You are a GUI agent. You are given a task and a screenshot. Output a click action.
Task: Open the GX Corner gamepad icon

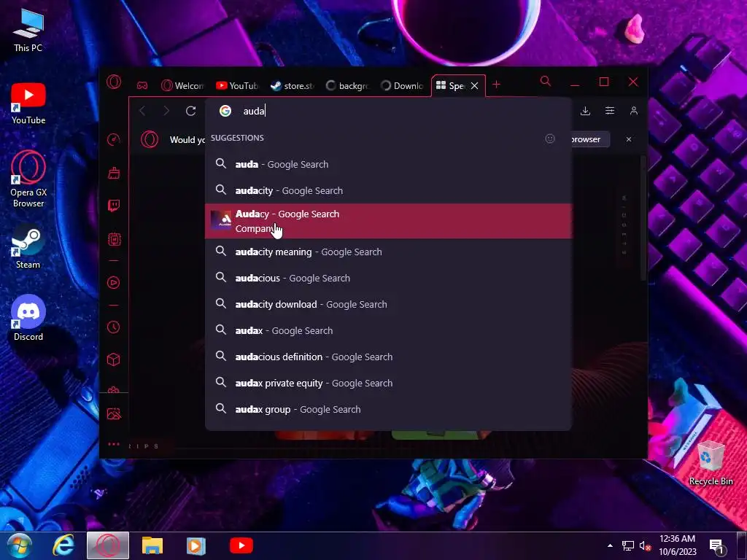(x=142, y=86)
